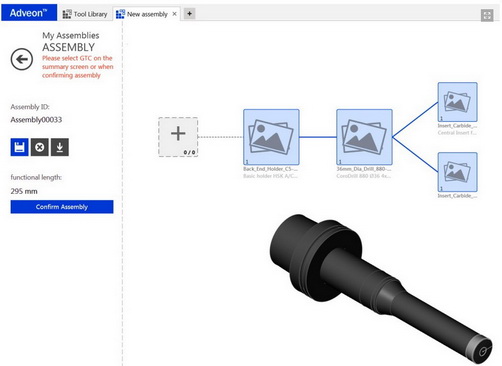Open the Tool Library tab
The image size is (502, 366).
(85, 14)
